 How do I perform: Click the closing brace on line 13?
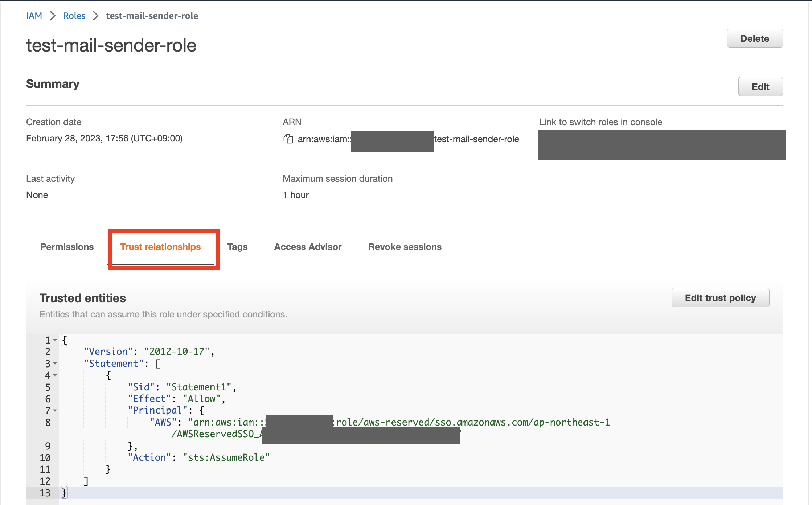(x=64, y=493)
